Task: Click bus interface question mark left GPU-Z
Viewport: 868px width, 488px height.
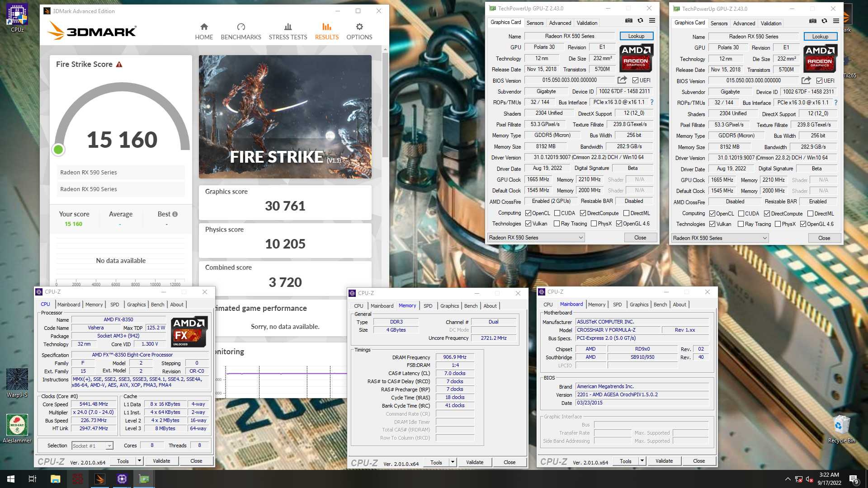Action: coord(652,102)
